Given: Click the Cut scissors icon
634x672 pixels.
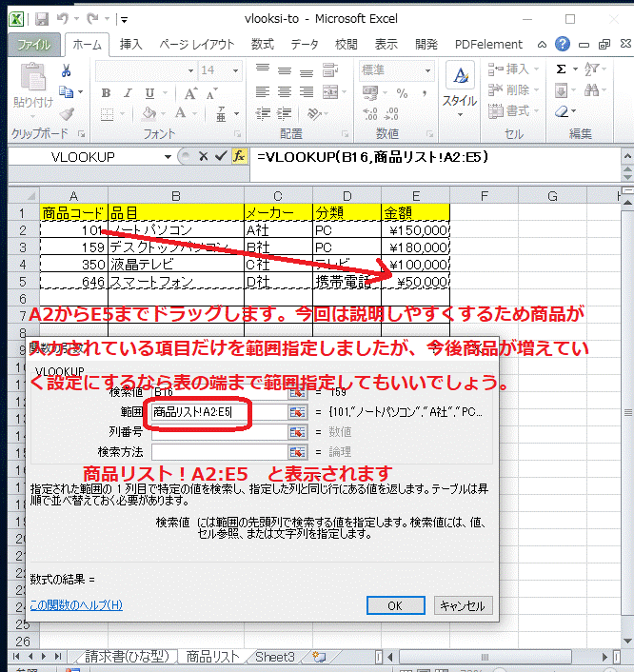Looking at the screenshot, I should tap(67, 70).
